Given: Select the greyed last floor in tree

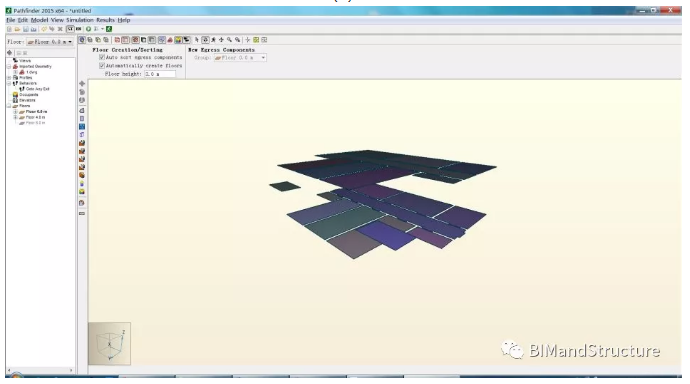Looking at the screenshot, I should pos(35,123).
